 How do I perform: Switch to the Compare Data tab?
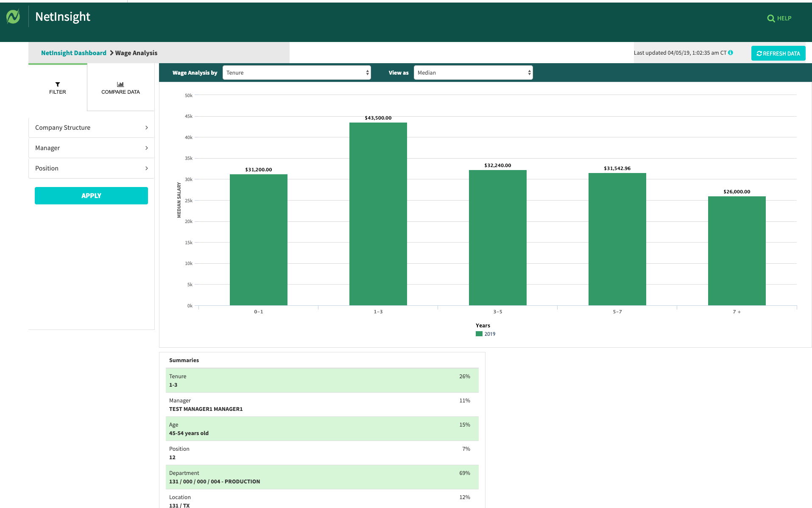click(120, 88)
